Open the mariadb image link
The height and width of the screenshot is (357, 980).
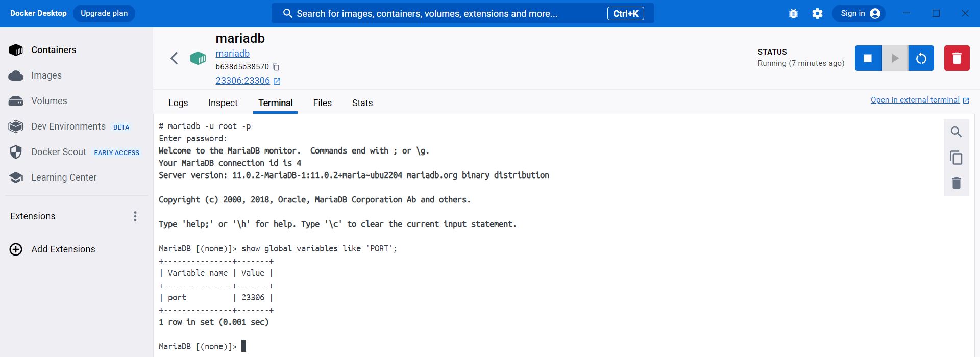tap(232, 53)
